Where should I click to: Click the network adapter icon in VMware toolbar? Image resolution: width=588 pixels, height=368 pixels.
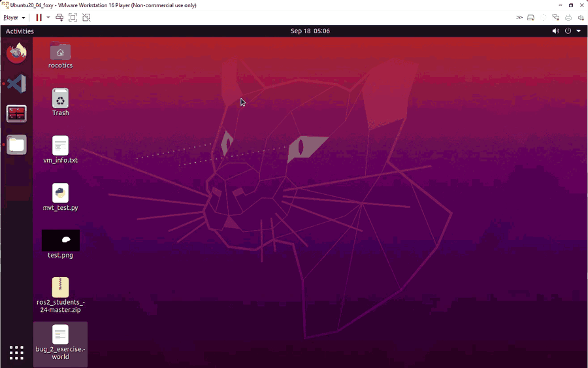556,18
